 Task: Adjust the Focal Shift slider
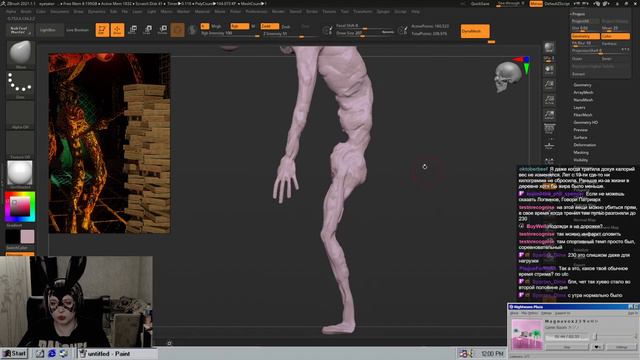point(365,26)
